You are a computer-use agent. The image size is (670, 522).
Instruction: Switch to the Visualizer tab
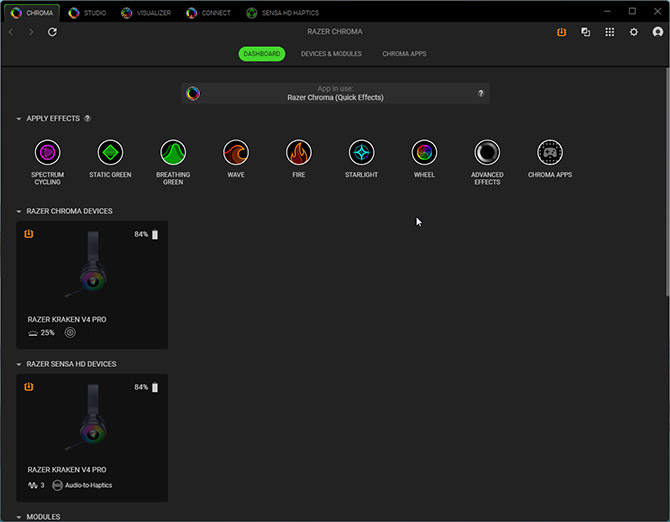(x=146, y=13)
